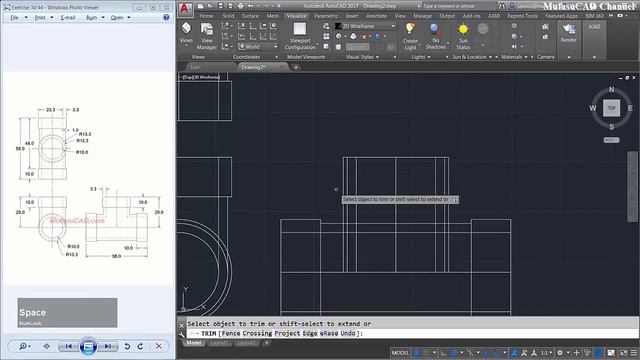640x360 pixels.
Task: Switch to the Annotate ribbon tab
Action: pos(376,16)
